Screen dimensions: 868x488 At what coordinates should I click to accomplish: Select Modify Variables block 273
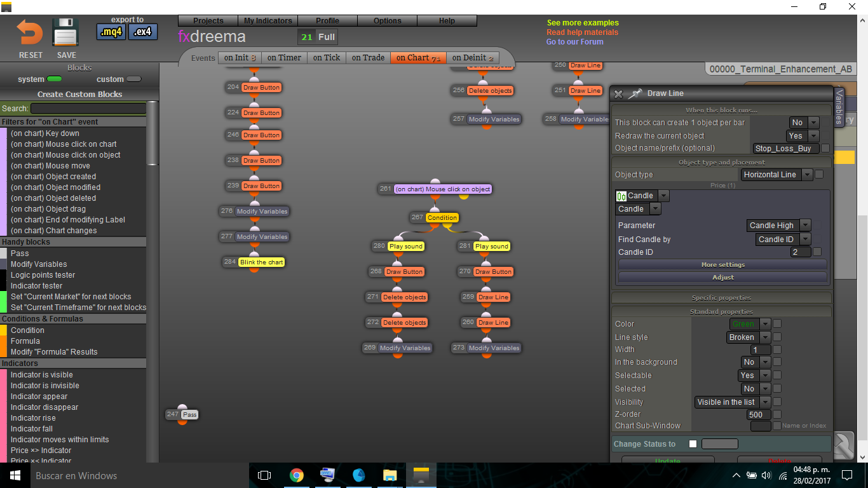click(x=494, y=348)
